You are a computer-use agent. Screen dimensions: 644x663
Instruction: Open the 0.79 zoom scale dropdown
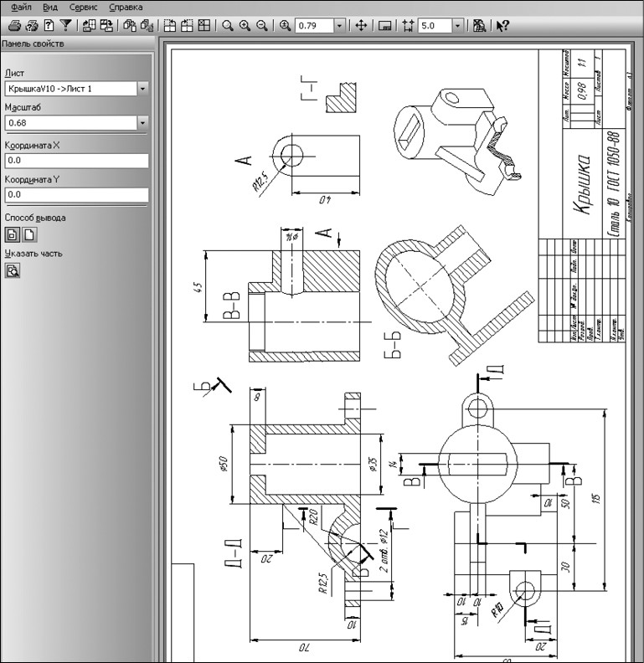pyautogui.click(x=339, y=26)
